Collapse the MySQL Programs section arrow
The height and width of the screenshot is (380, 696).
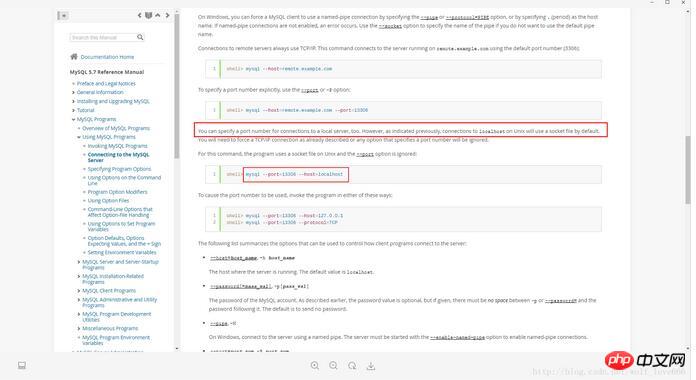pyautogui.click(x=73, y=119)
